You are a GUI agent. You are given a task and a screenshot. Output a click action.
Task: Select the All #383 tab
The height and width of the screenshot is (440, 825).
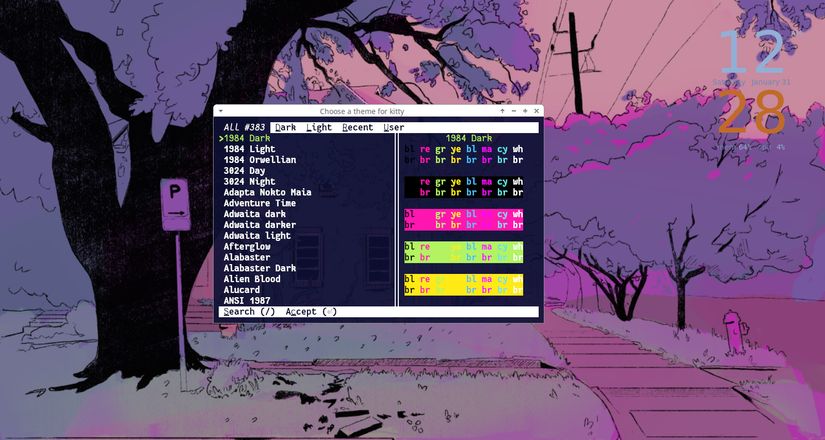[x=244, y=127]
